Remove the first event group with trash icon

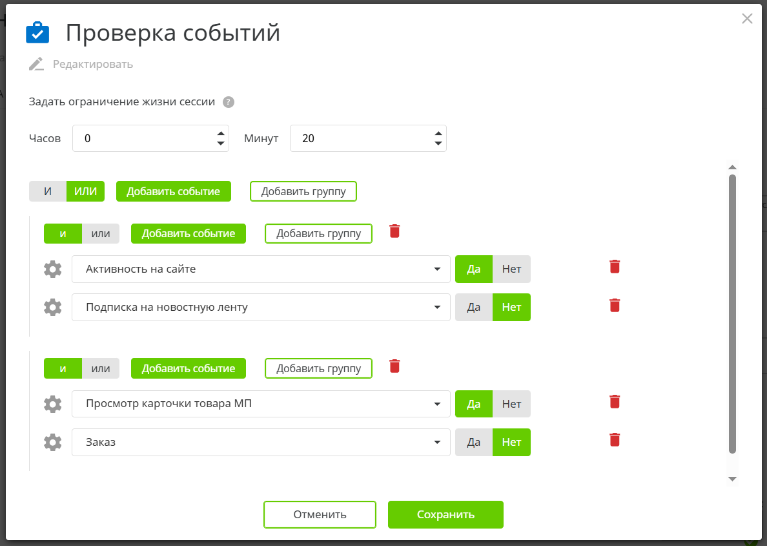pyautogui.click(x=394, y=232)
